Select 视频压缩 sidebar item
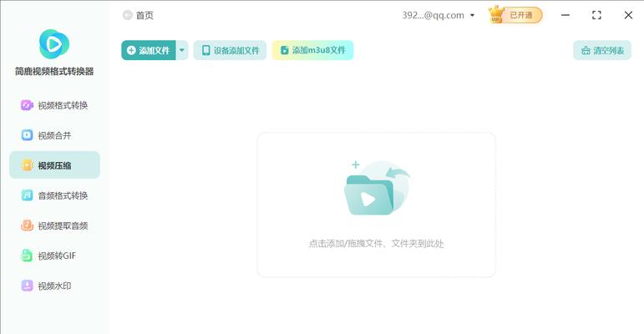Image resolution: width=644 pixels, height=334 pixels. tap(54, 165)
